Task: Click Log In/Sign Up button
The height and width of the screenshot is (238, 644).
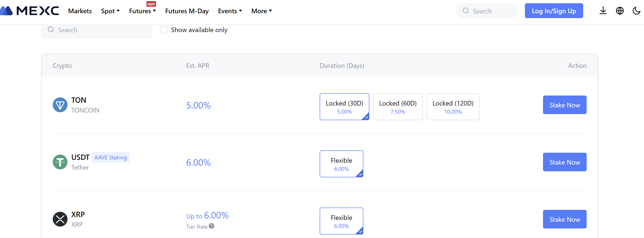Action: pyautogui.click(x=554, y=11)
